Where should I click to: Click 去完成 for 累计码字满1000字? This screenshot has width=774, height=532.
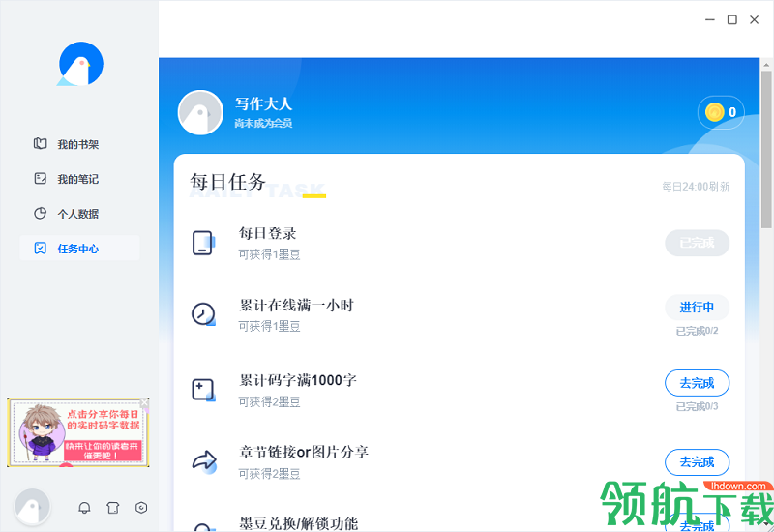(x=697, y=383)
